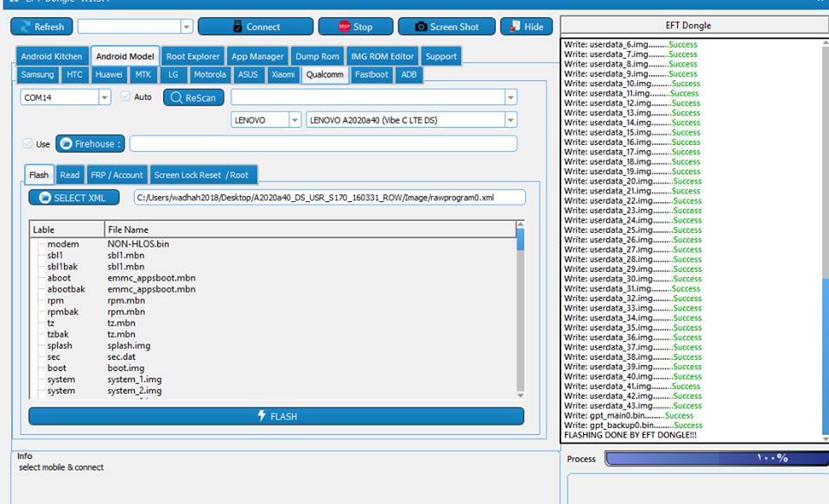Open the device dropdown next to Refresh

[x=187, y=27]
